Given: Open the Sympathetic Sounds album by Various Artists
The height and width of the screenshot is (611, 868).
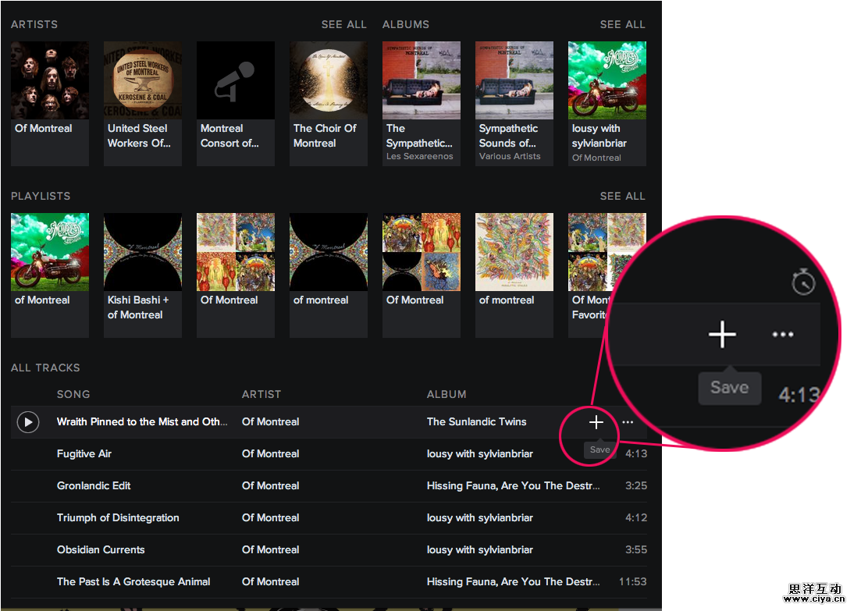Looking at the screenshot, I should click(x=514, y=81).
